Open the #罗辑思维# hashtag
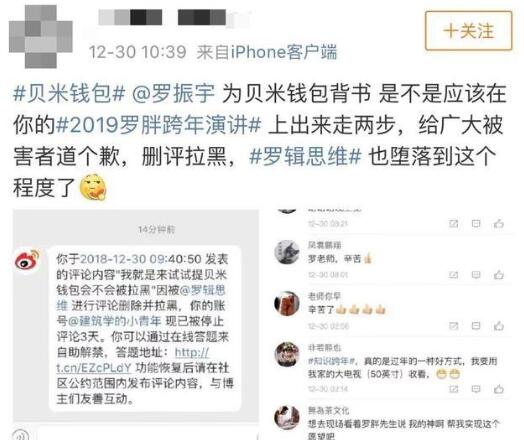This screenshot has height=440, width=524. coord(305,156)
